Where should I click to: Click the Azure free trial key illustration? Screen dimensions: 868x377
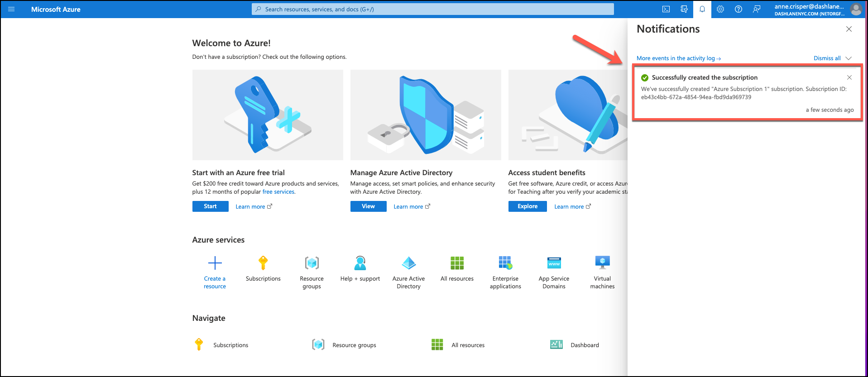pyautogui.click(x=268, y=115)
